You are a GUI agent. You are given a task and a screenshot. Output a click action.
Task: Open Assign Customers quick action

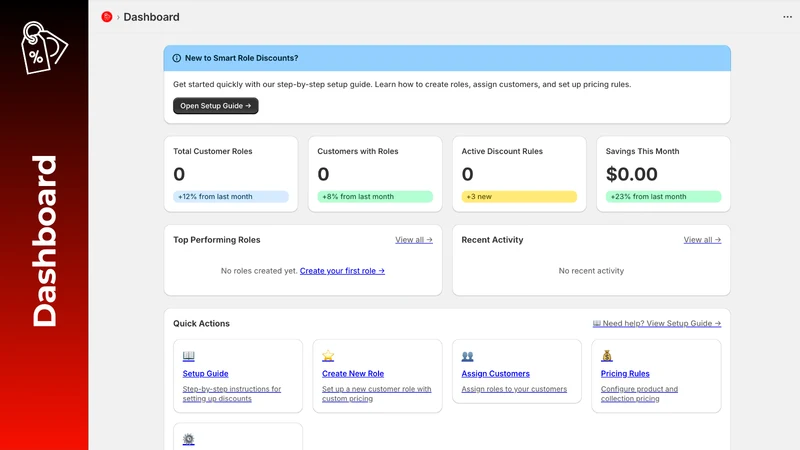click(495, 373)
